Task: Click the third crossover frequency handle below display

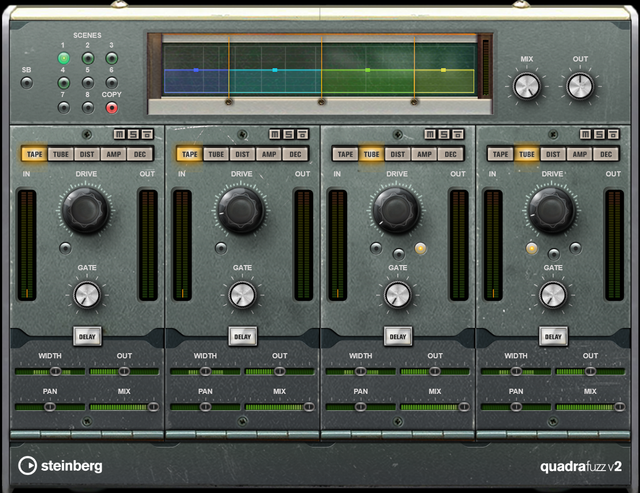Action: coord(414,101)
